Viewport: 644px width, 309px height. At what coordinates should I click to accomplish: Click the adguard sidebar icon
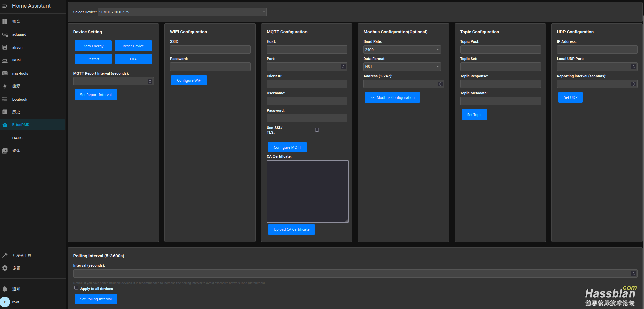pos(5,34)
